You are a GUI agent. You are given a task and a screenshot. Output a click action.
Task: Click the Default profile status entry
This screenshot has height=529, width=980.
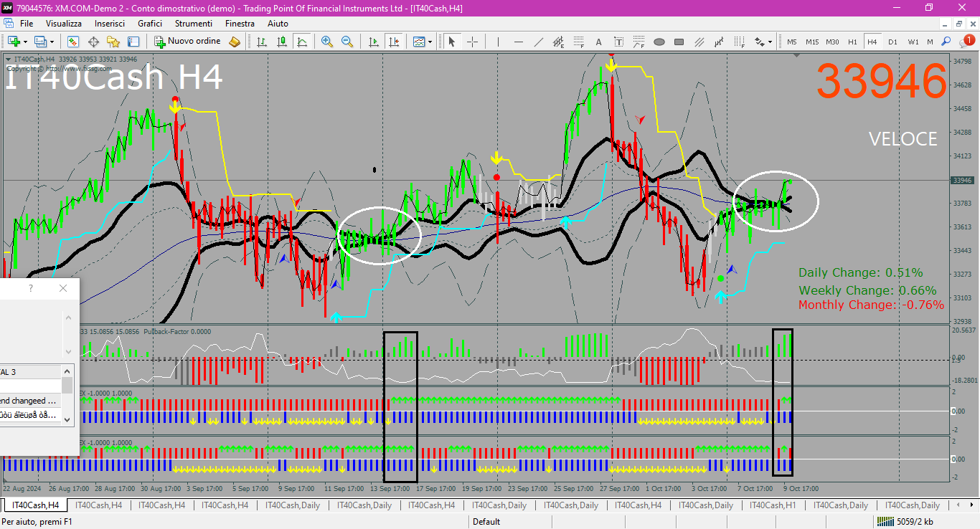pos(486,522)
